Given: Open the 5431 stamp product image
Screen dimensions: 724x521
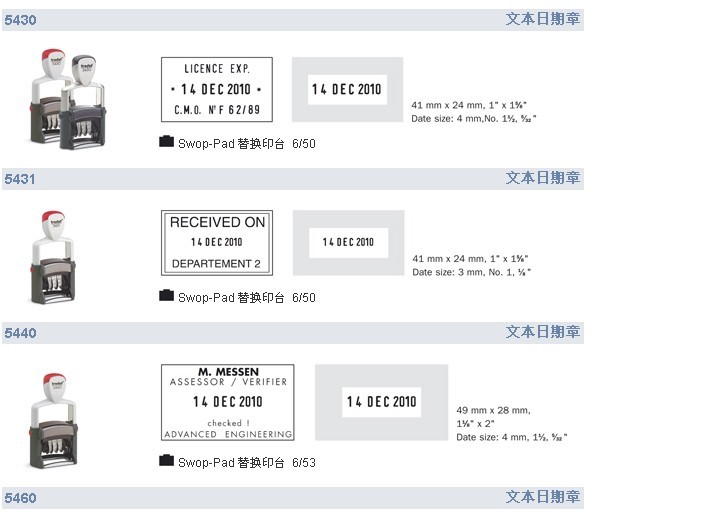Looking at the screenshot, I should 53,257.
